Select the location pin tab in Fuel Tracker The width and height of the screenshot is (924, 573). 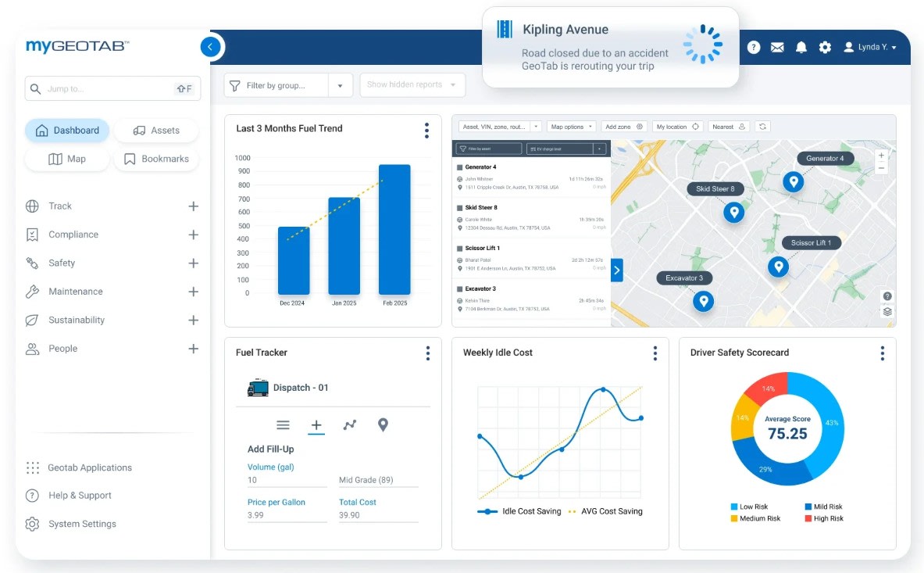coord(383,424)
